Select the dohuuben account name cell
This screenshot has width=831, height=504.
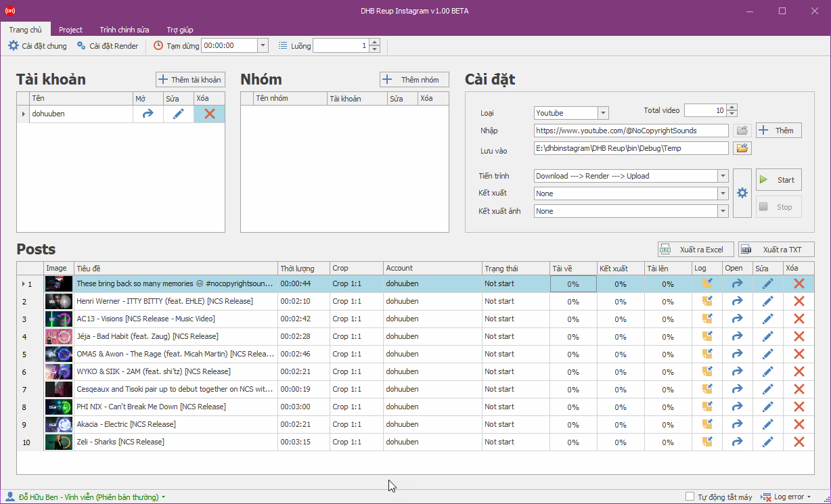coord(81,114)
